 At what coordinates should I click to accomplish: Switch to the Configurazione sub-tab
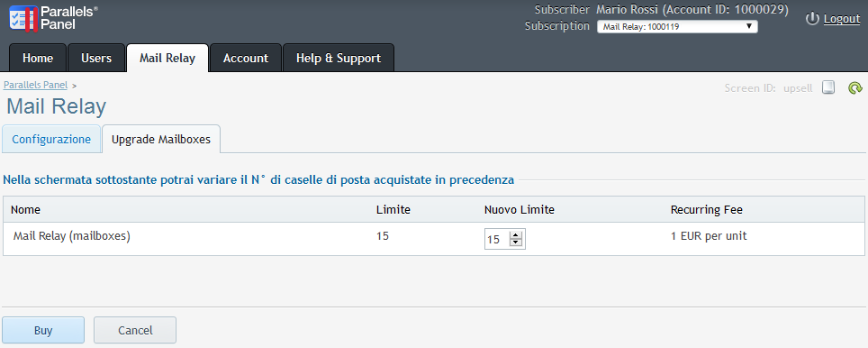tap(51, 139)
